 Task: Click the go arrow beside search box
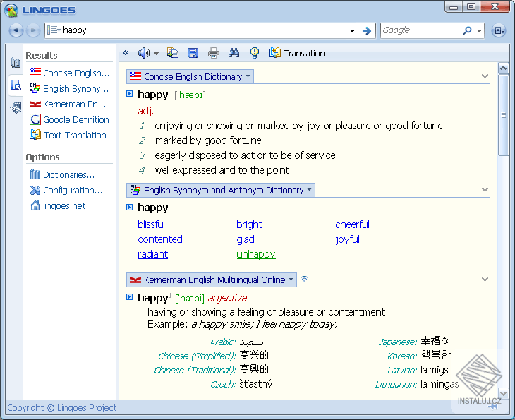366,30
